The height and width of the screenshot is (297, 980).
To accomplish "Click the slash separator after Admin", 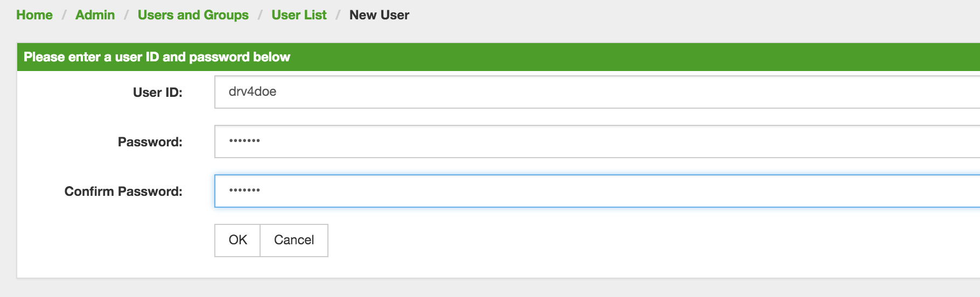I will (x=127, y=15).
